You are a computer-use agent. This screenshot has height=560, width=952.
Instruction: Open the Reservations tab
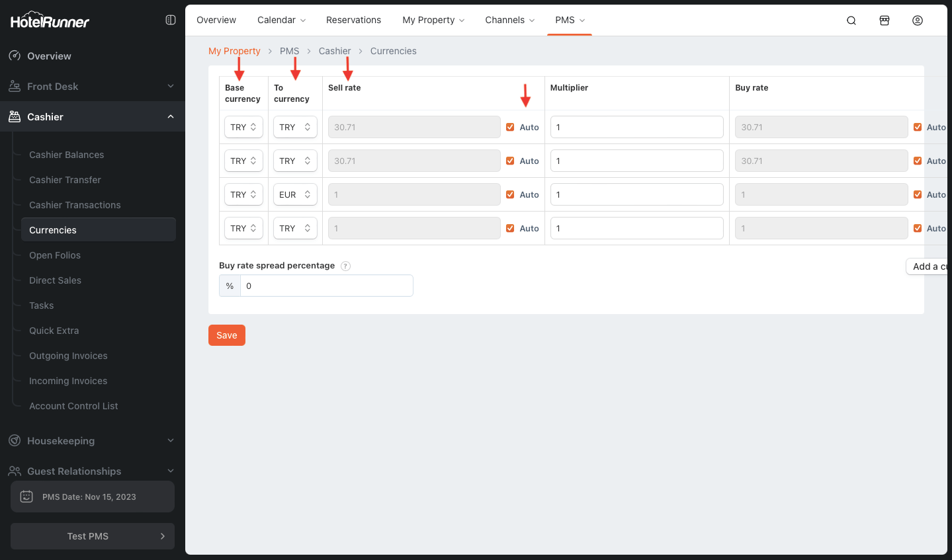coord(353,20)
